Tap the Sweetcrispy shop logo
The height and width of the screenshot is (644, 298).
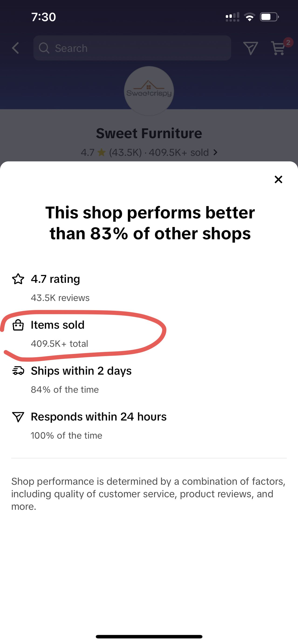(x=149, y=91)
